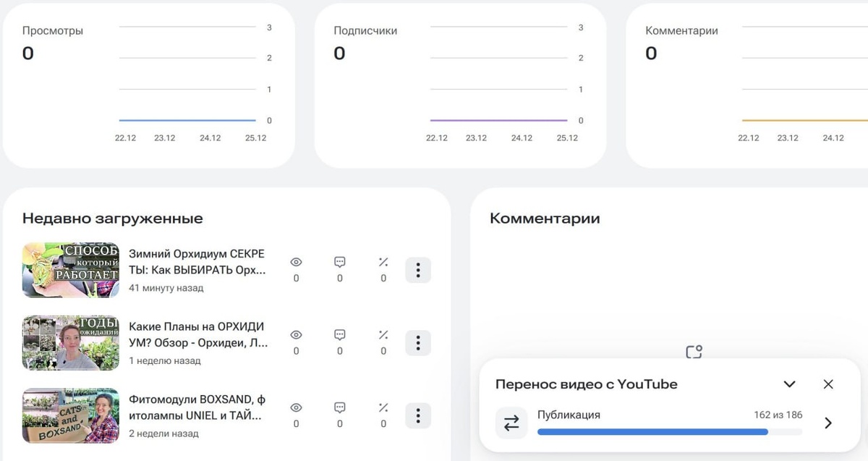The image size is (868, 461).
Task: Click the Комментарии statistics card title
Action: point(681,31)
